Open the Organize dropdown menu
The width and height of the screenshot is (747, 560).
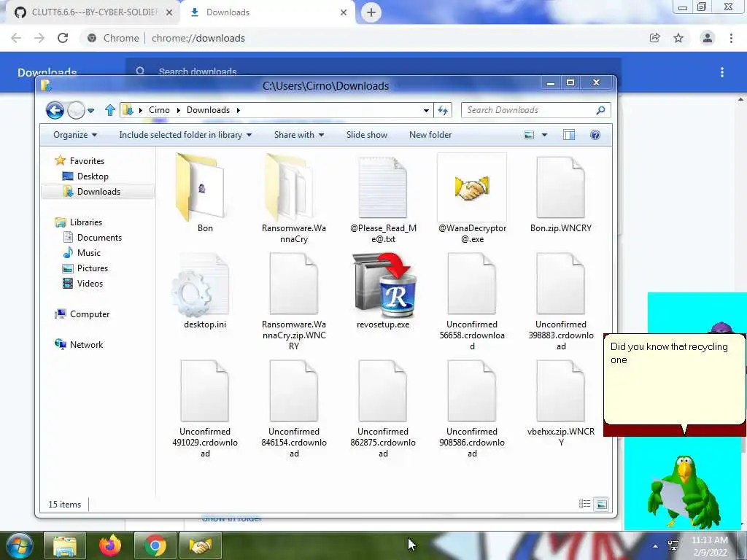coord(75,135)
